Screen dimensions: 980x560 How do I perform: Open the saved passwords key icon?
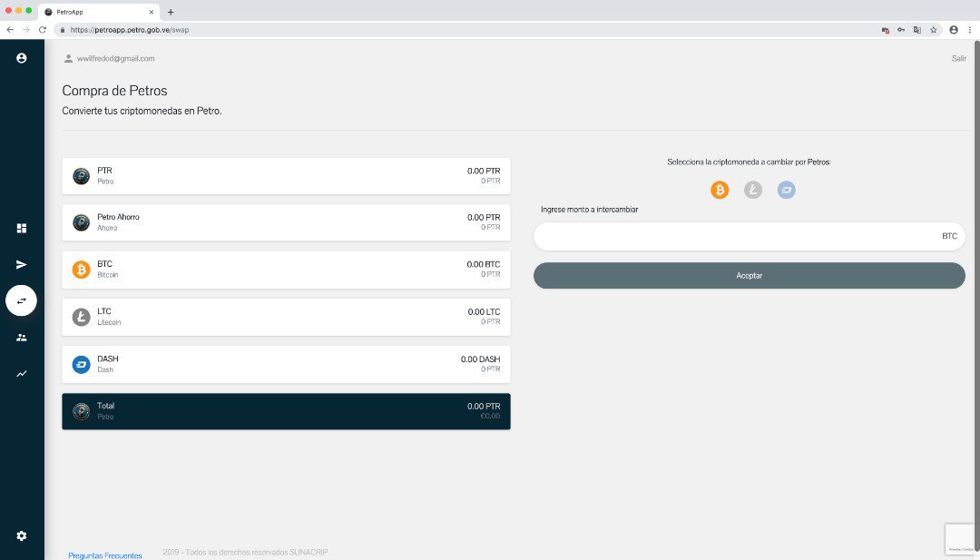tap(901, 29)
